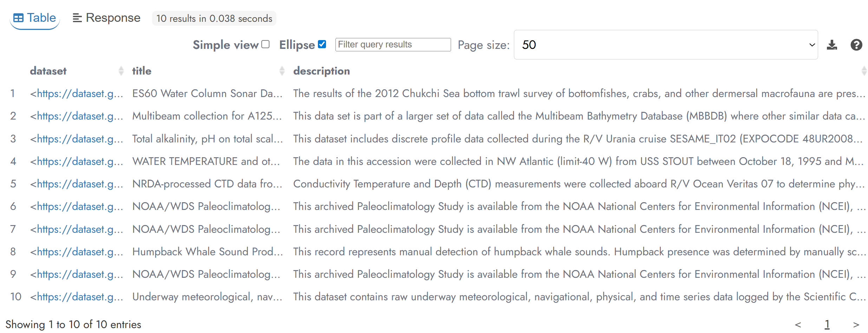The height and width of the screenshot is (333, 868).
Task: Open dataset link for Multibeam collection row
Action: (77, 116)
